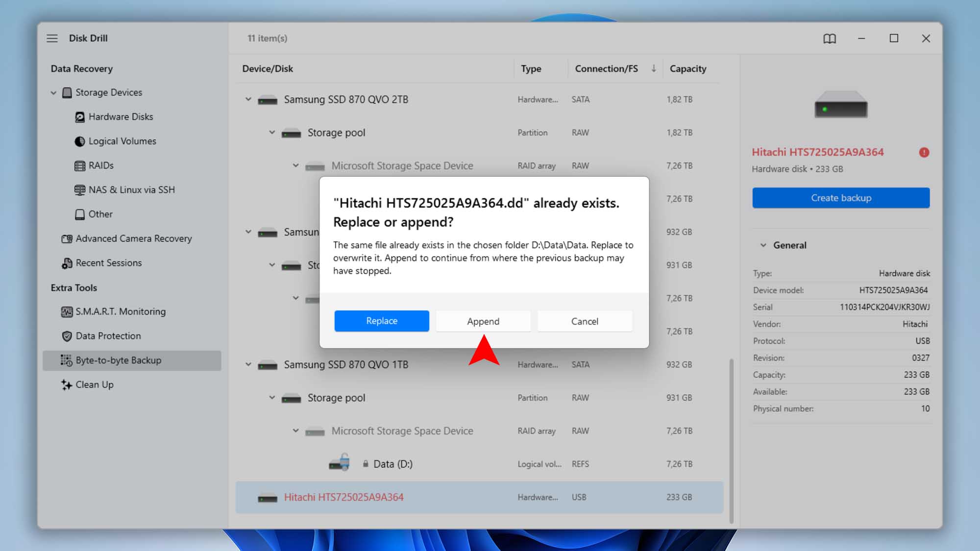Open S.M.A.R.T. Monitoring tool
This screenshot has width=980, height=551.
[121, 311]
